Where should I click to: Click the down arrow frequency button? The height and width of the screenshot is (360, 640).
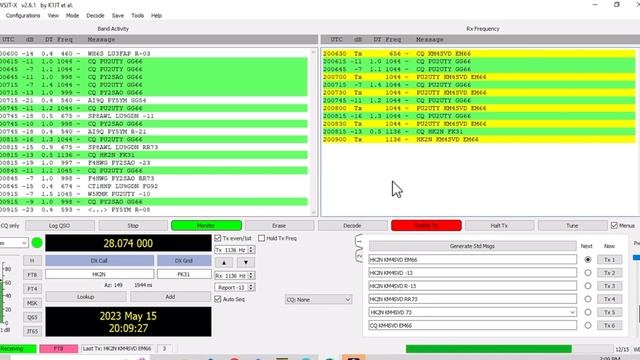coord(246,262)
